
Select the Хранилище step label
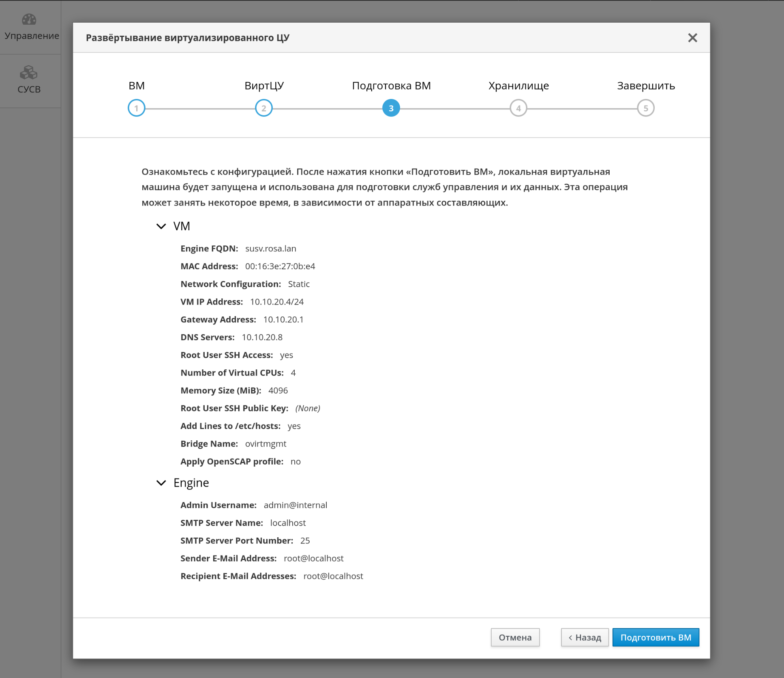(518, 86)
